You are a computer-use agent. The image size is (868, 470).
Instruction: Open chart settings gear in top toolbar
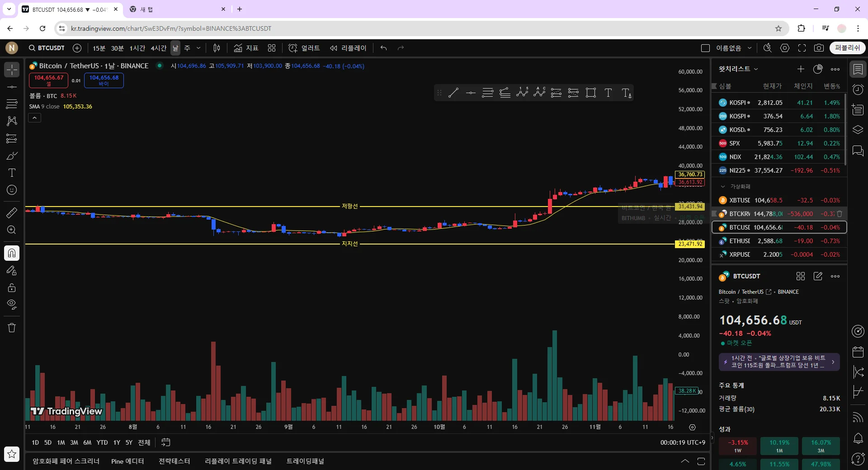click(x=785, y=48)
